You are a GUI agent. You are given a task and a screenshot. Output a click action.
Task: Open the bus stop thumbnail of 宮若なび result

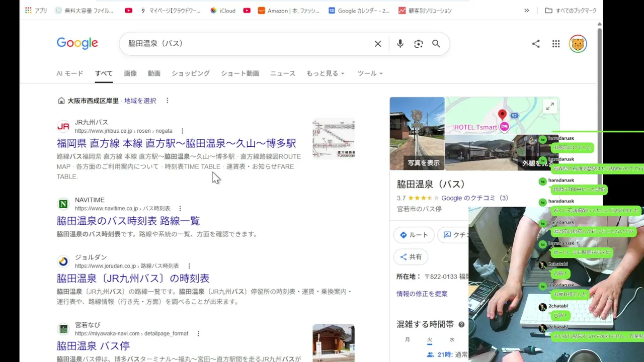coord(334,343)
